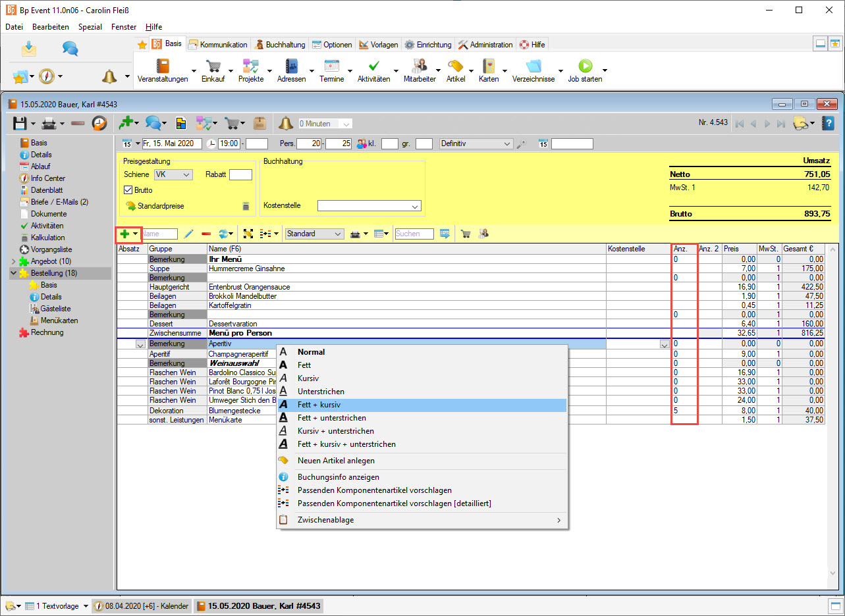Viewport: 845px width, 616px height.
Task: Click the Mitarbeiter ribbon icon
Action: (420, 66)
